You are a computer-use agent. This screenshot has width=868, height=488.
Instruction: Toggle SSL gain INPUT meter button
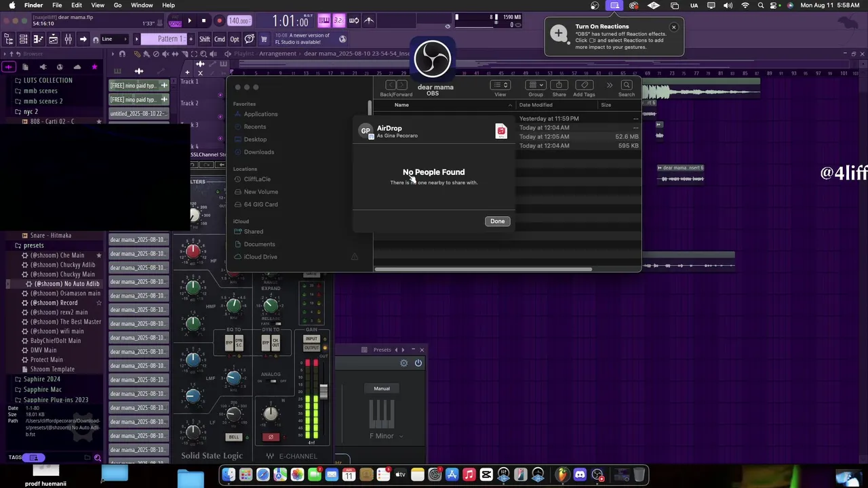pos(311,339)
